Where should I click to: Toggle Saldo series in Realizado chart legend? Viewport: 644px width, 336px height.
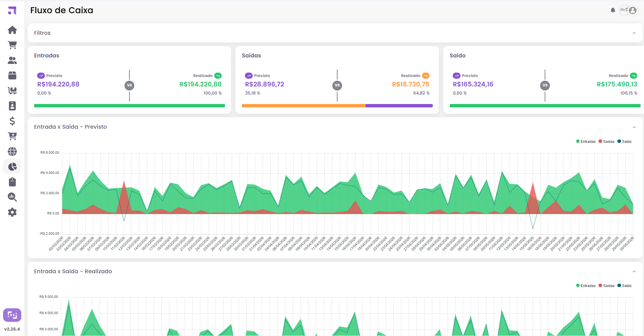click(x=624, y=286)
